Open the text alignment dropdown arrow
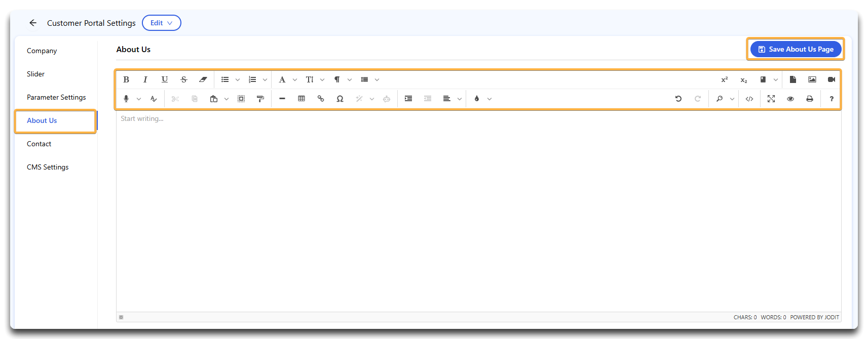This screenshot has height=339, width=868. (x=460, y=99)
